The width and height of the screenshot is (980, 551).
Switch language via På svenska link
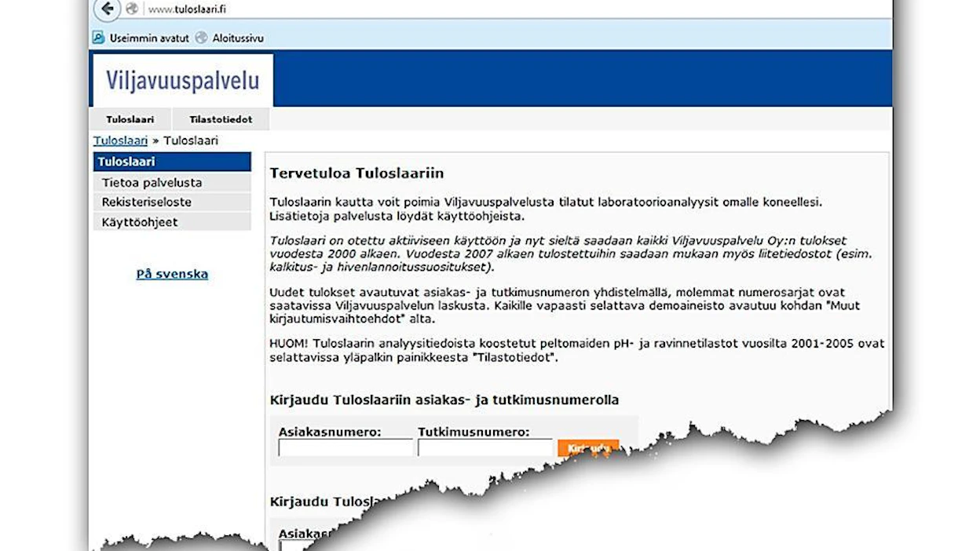click(172, 274)
